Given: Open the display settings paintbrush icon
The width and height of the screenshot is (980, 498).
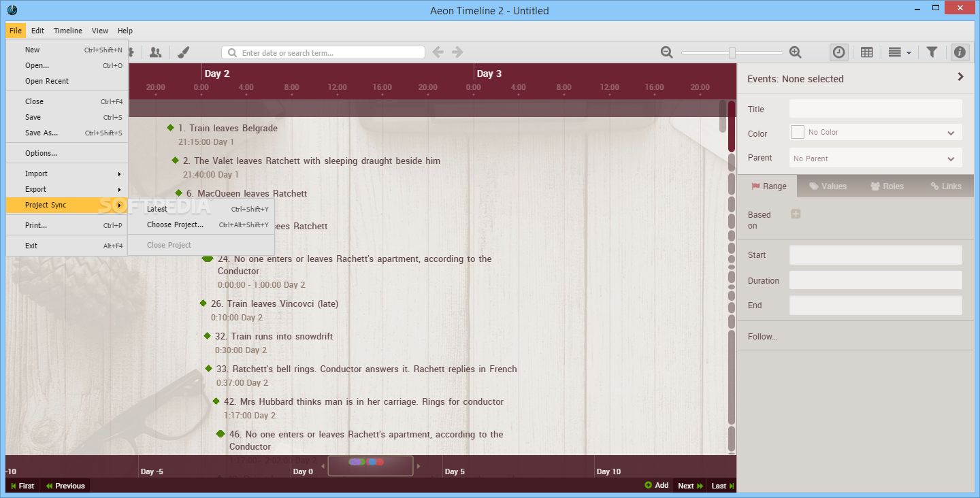Looking at the screenshot, I should 183,52.
